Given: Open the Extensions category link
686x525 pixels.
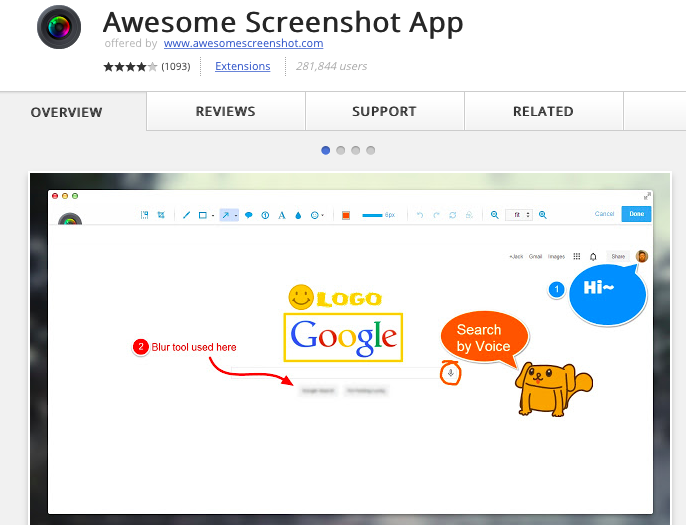Looking at the screenshot, I should tap(243, 66).
